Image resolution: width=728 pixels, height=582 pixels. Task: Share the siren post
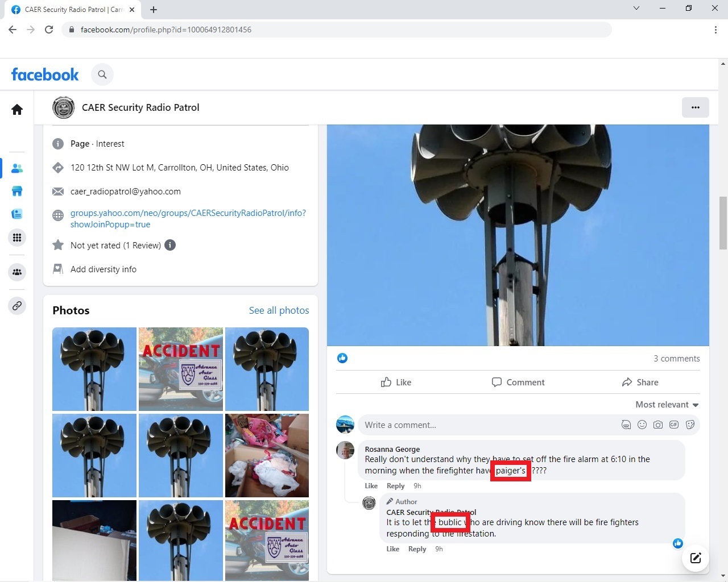tap(640, 383)
